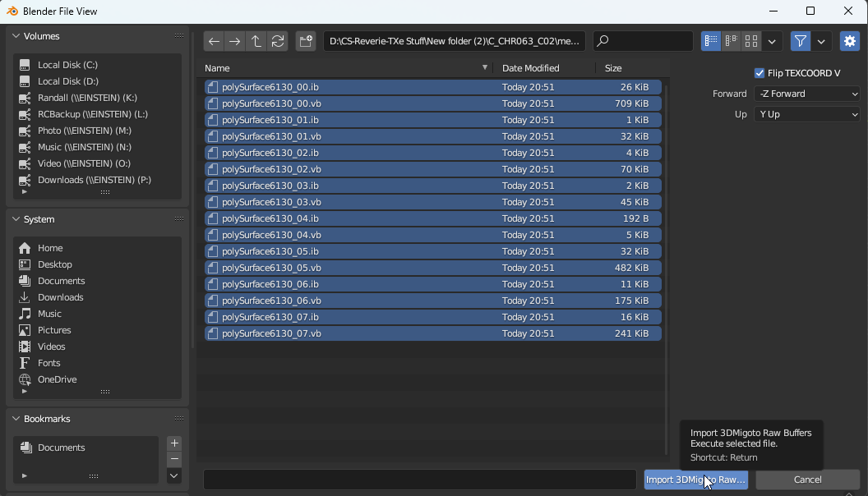Go forward to next folder
The width and height of the screenshot is (868, 496).
point(235,41)
